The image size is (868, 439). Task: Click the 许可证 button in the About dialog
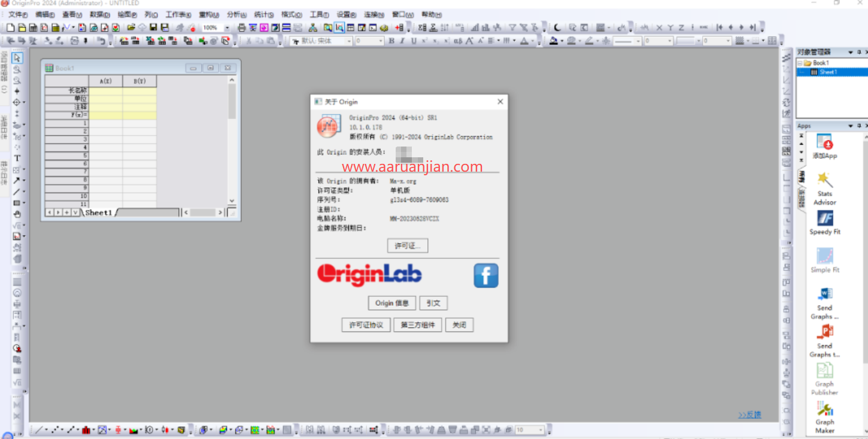[408, 245]
